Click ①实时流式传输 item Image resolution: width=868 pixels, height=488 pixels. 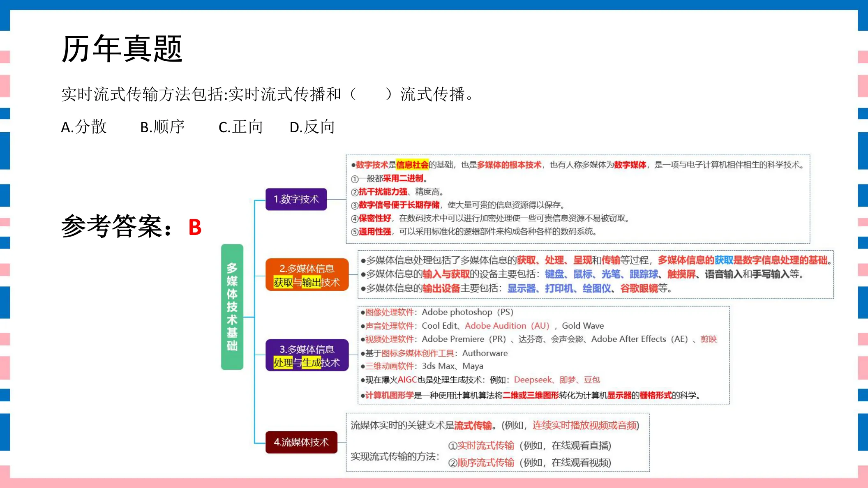tap(529, 446)
